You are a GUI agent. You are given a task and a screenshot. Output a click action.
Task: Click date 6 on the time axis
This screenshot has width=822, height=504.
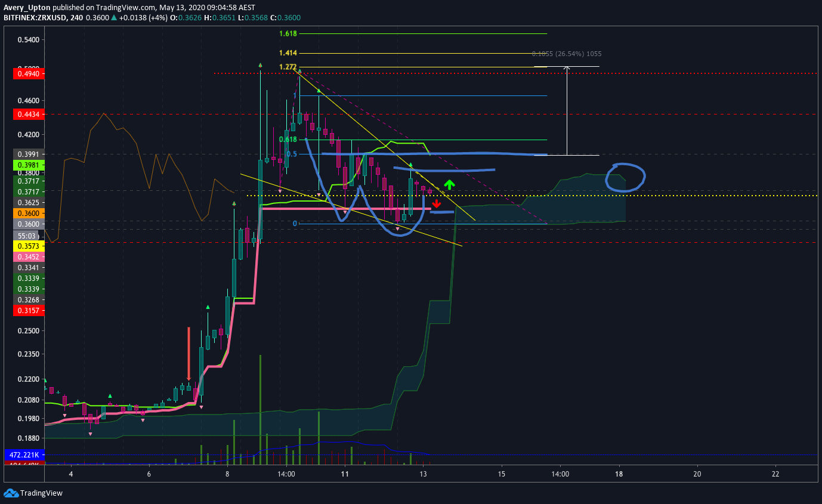pyautogui.click(x=149, y=474)
